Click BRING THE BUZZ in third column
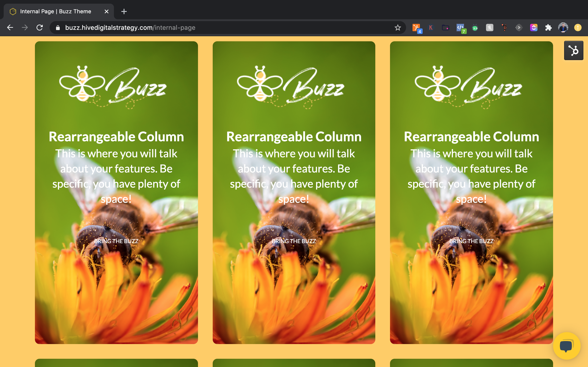 [x=471, y=241]
